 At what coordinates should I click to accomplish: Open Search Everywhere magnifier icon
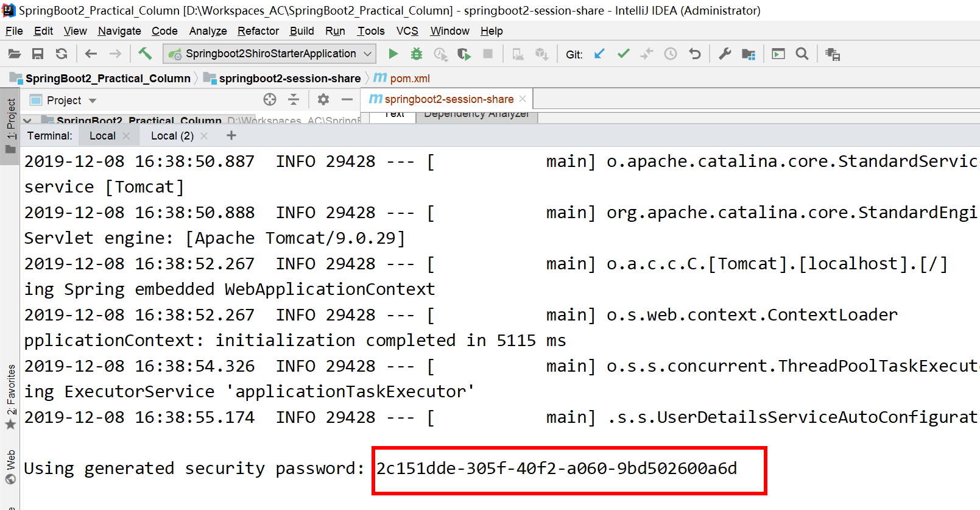[802, 54]
